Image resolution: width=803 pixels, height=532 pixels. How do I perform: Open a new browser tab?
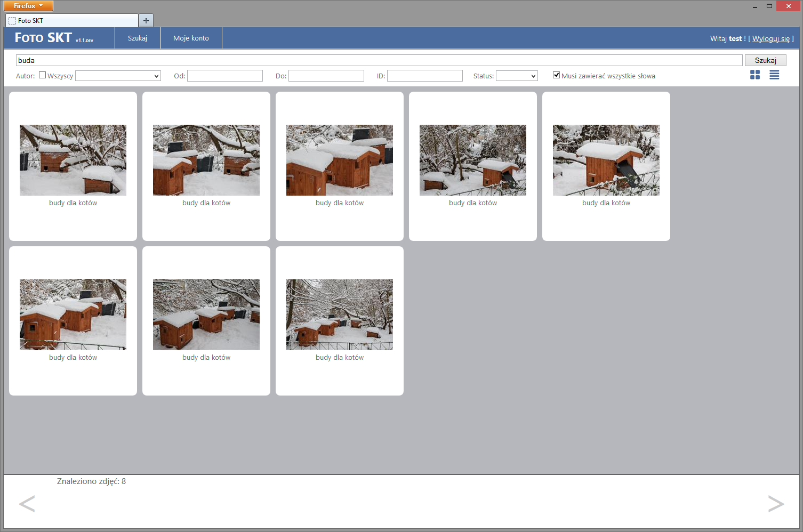pyautogui.click(x=146, y=21)
